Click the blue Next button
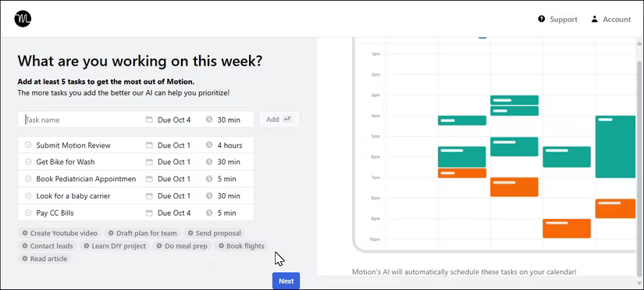The image size is (644, 290). point(286,281)
